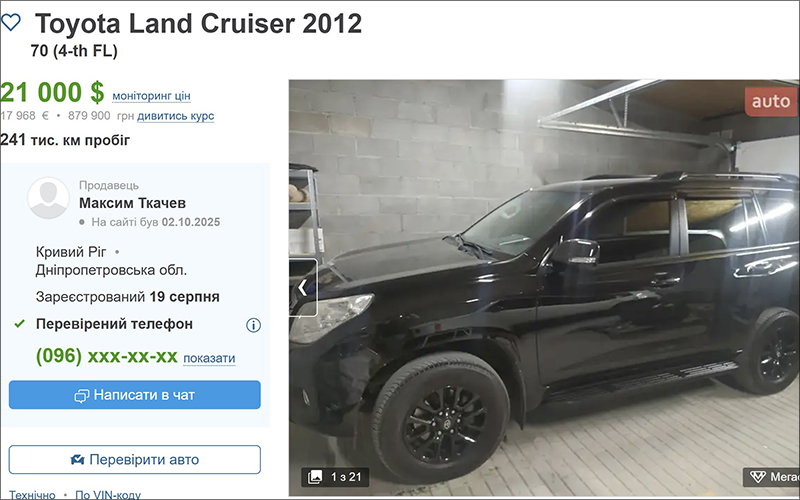Open the main Land Cruiser photo
The image size is (800, 500).
pyautogui.click(x=544, y=288)
